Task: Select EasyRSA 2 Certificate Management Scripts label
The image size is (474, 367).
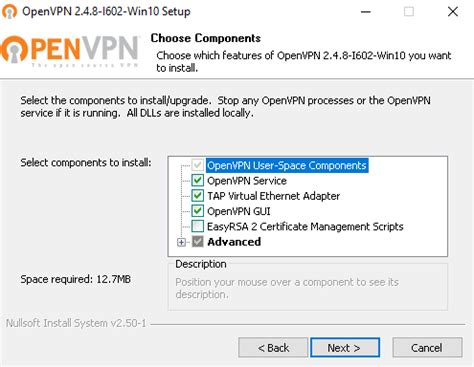Action: (x=305, y=227)
